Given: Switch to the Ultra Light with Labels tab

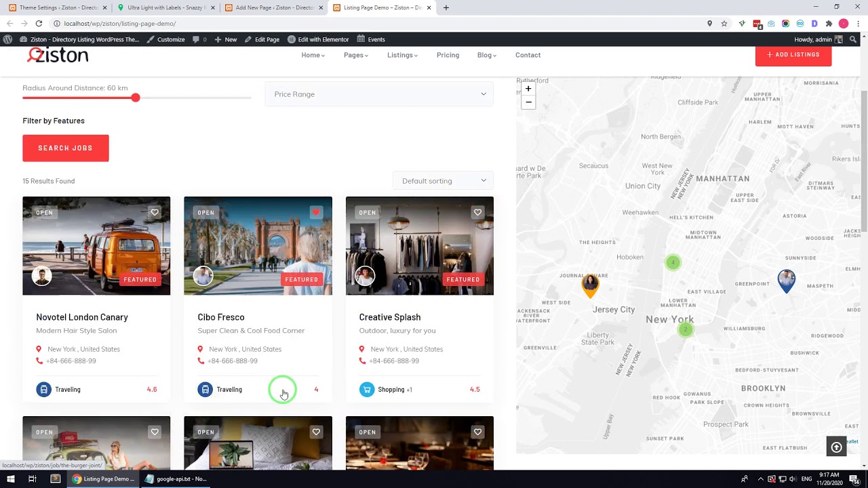Looking at the screenshot, I should [166, 8].
